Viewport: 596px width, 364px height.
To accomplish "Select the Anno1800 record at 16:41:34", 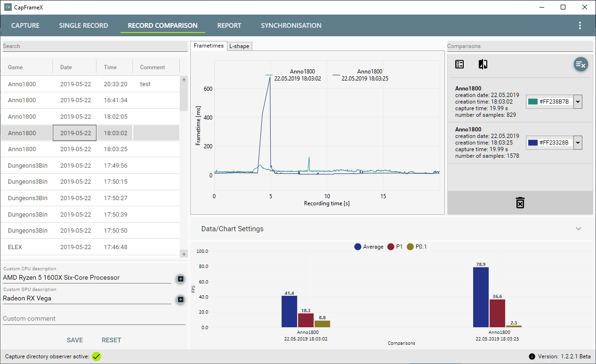I will (x=90, y=100).
